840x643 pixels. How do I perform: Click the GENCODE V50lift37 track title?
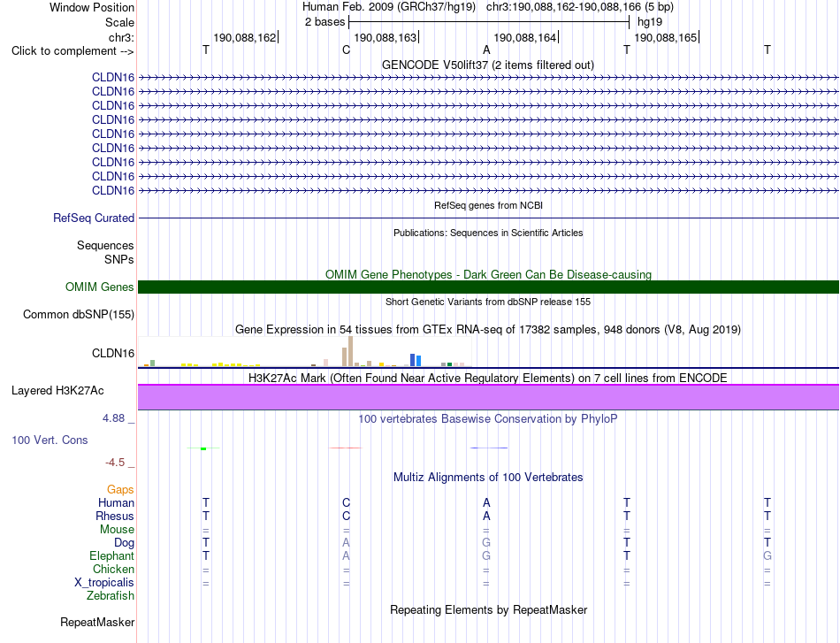(488, 65)
